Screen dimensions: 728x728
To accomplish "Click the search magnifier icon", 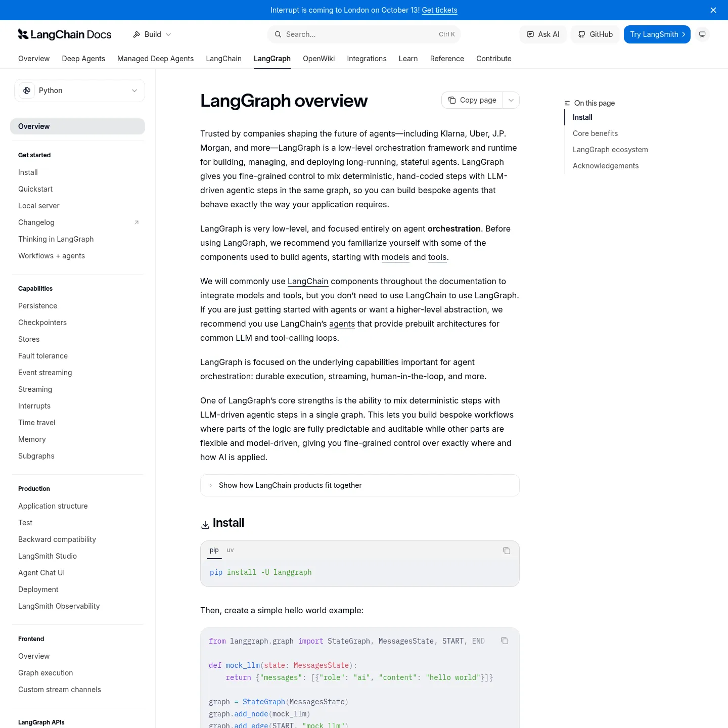I will (278, 34).
